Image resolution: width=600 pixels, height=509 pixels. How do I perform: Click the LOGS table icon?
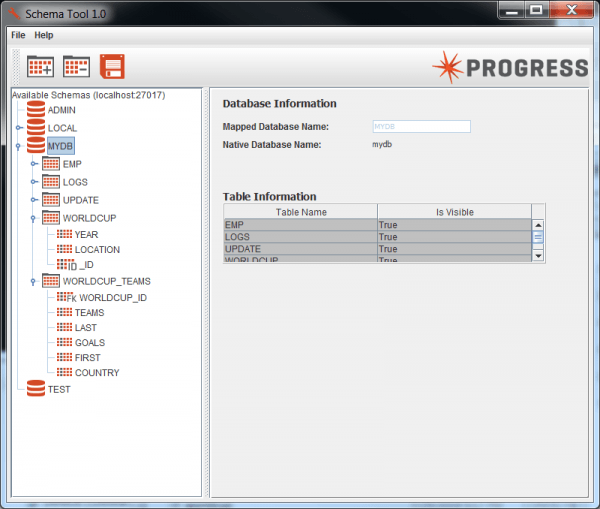pyautogui.click(x=51, y=182)
